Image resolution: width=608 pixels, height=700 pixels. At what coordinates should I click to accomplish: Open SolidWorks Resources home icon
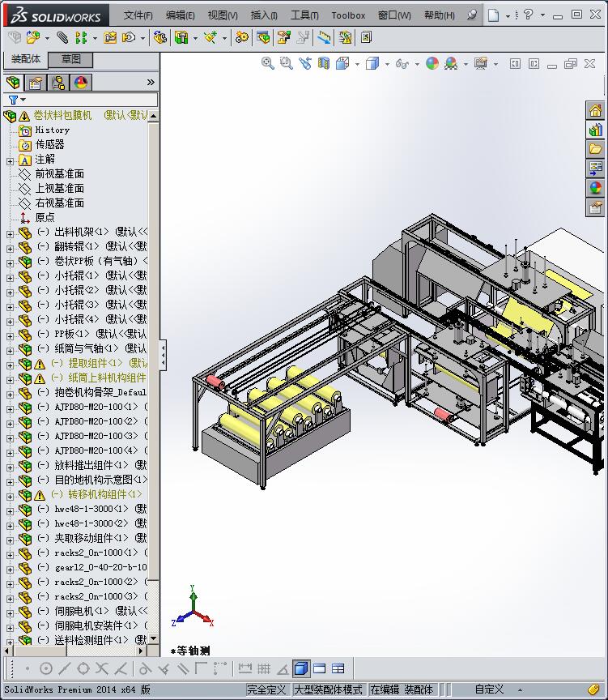pos(596,110)
